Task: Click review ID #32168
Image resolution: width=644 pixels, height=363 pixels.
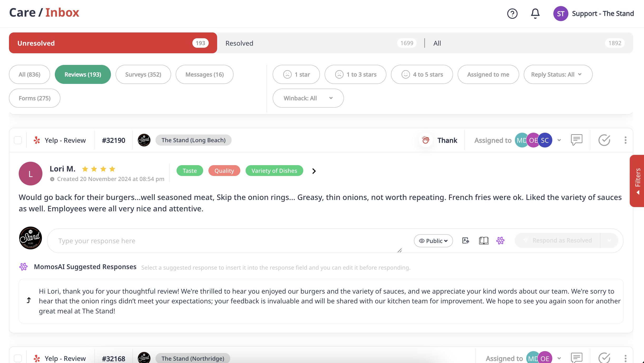Action: tap(114, 358)
